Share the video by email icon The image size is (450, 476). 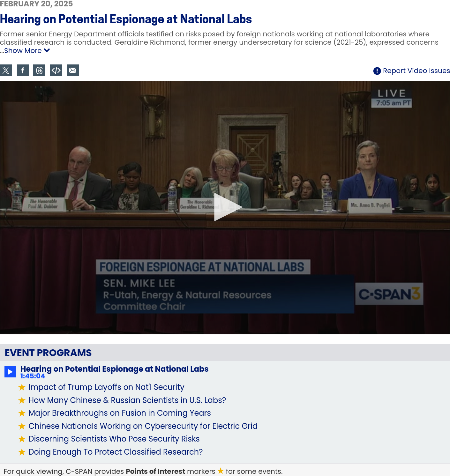(x=73, y=71)
